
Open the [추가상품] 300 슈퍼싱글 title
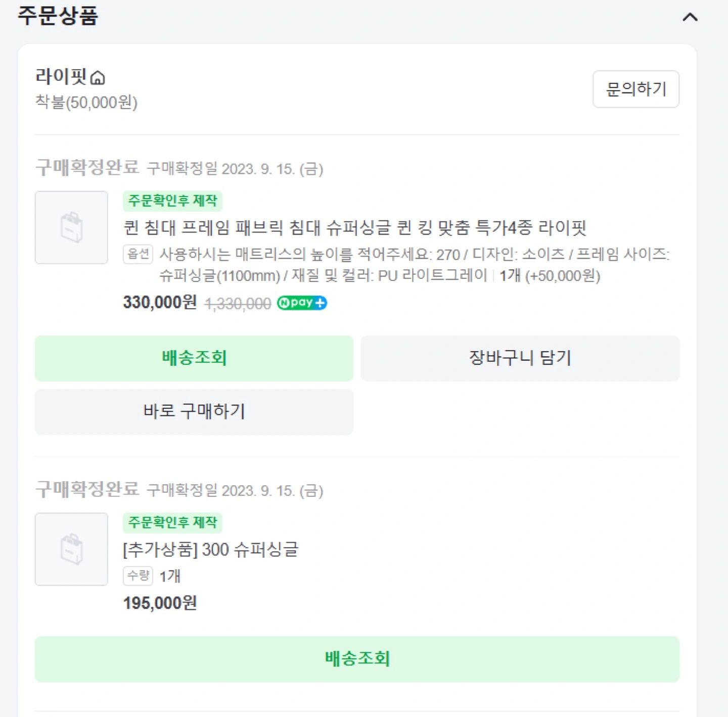pyautogui.click(x=211, y=549)
